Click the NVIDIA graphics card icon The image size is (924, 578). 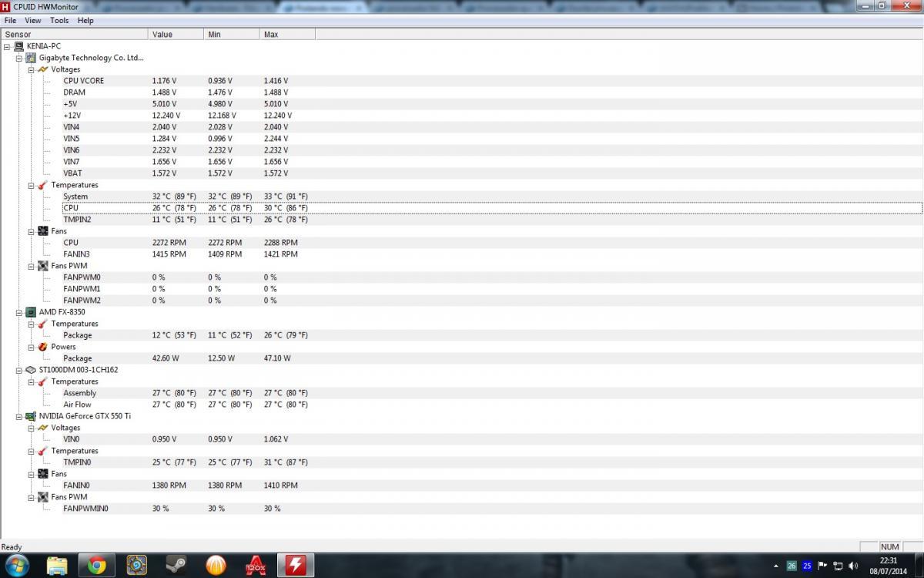[31, 416]
